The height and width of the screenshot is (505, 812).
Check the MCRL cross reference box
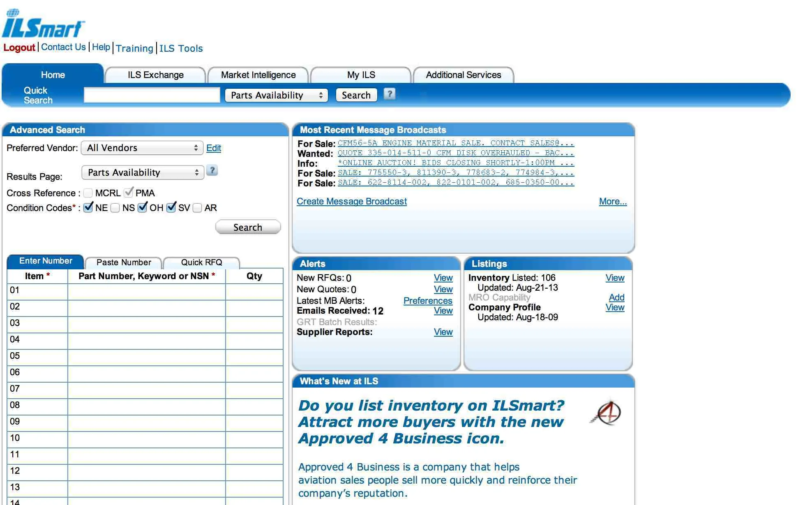point(88,193)
